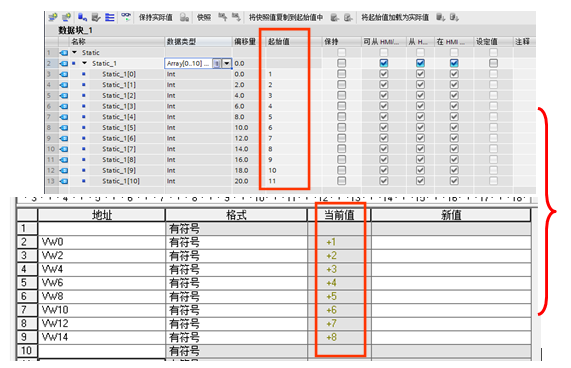Click the new value cell for VW0
This screenshot has height=368, width=571.
451,242
